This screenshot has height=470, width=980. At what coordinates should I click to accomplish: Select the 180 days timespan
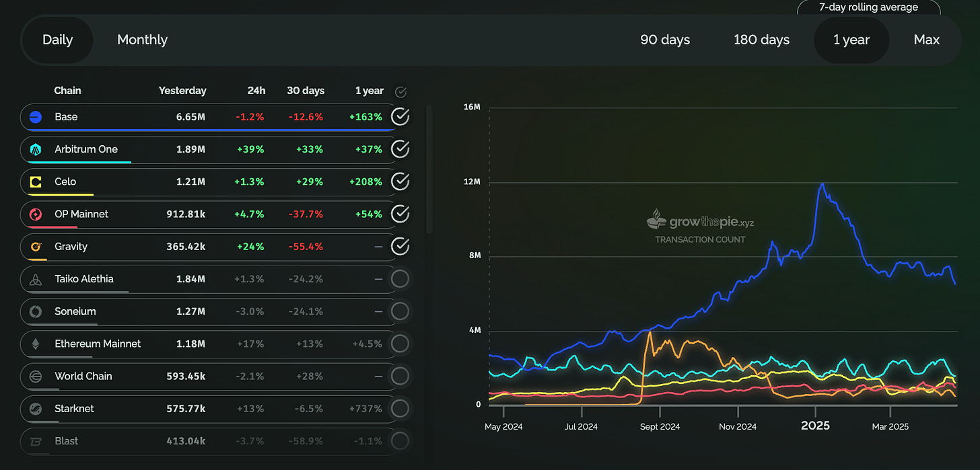click(x=761, y=40)
